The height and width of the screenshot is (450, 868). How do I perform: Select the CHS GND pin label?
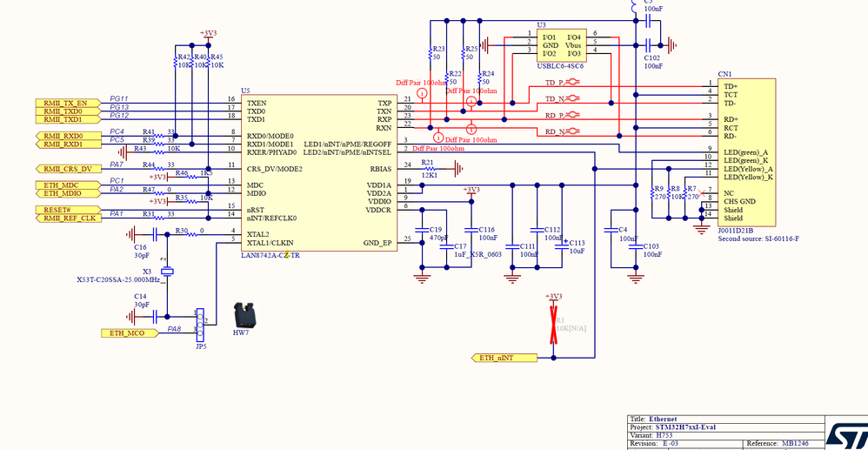739,201
